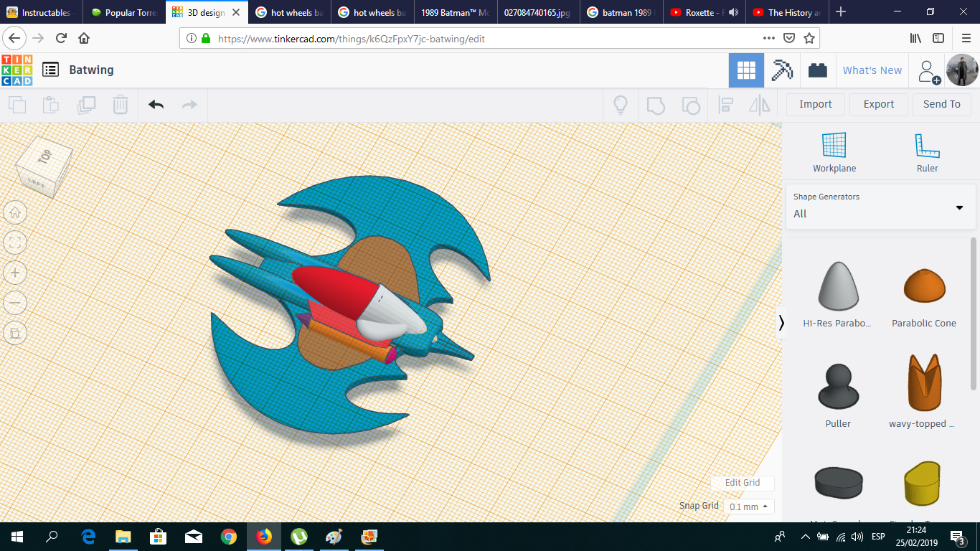Image resolution: width=980 pixels, height=551 pixels.
Task: Click the Ungroup shapes icon
Action: click(690, 105)
